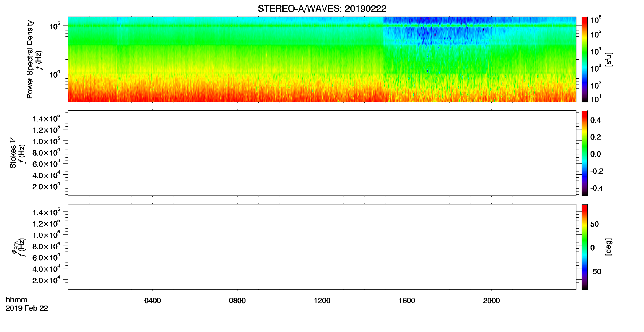Click the hhmm time format label

17,300
